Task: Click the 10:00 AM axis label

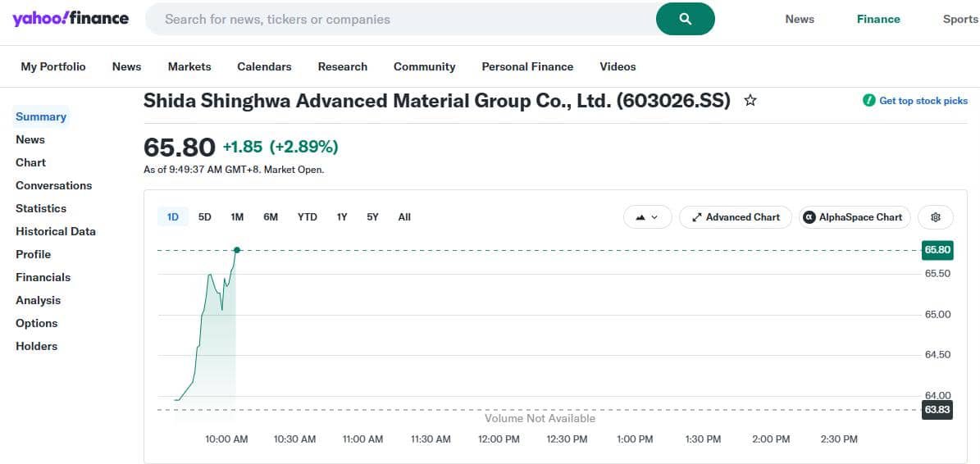Action: (x=226, y=439)
